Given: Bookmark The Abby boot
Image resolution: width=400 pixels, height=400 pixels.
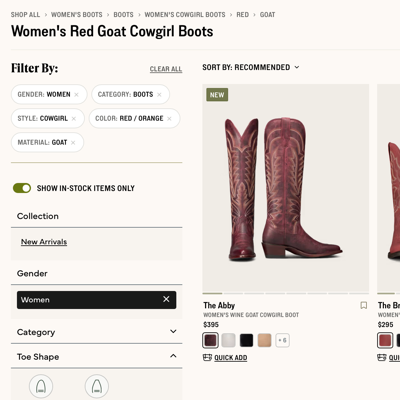Looking at the screenshot, I should pos(364,305).
